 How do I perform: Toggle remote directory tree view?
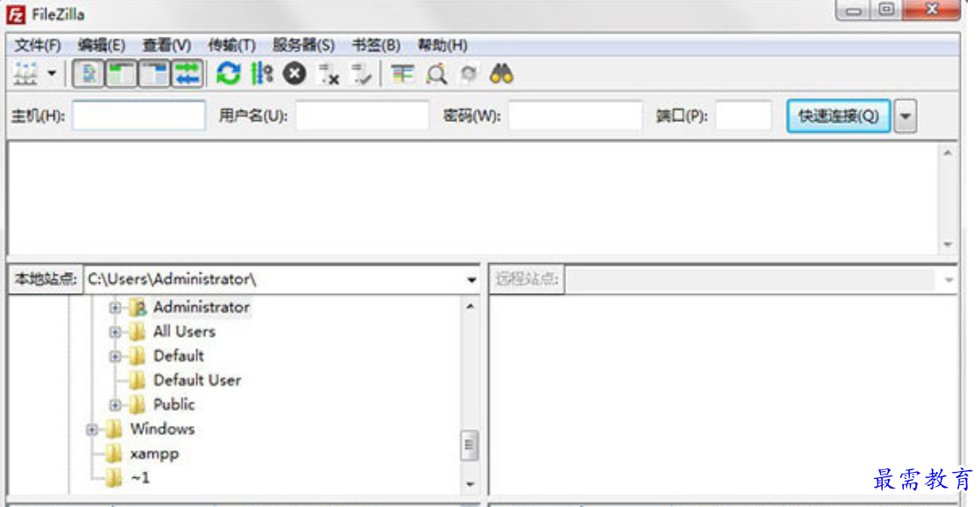153,74
